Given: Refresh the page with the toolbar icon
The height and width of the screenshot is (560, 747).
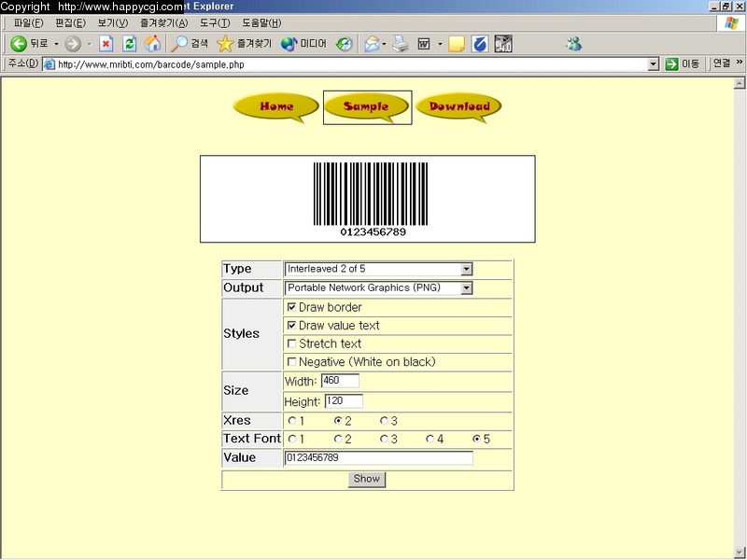Looking at the screenshot, I should click(x=129, y=44).
